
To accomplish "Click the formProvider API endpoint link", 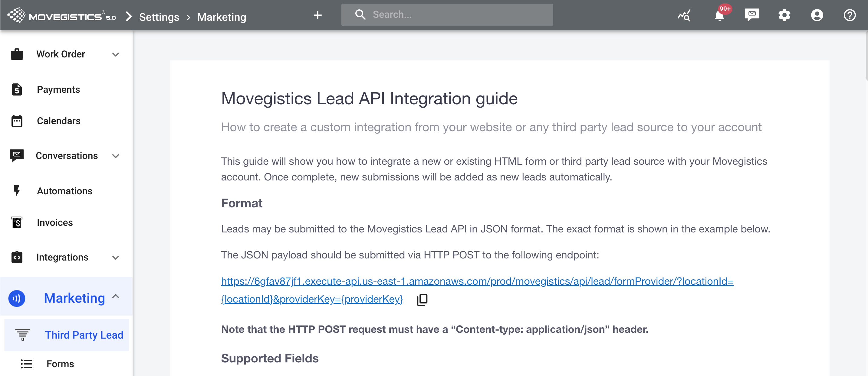I will (x=477, y=281).
